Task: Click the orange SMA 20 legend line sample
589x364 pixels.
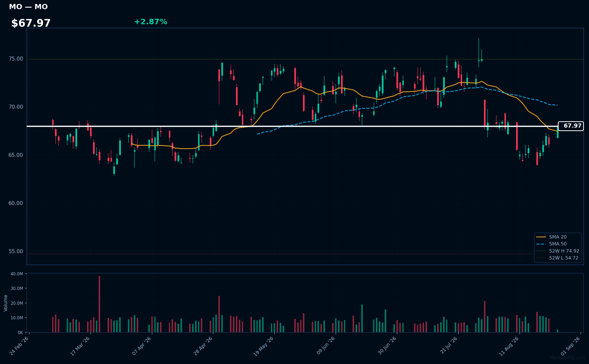Action: [x=541, y=237]
